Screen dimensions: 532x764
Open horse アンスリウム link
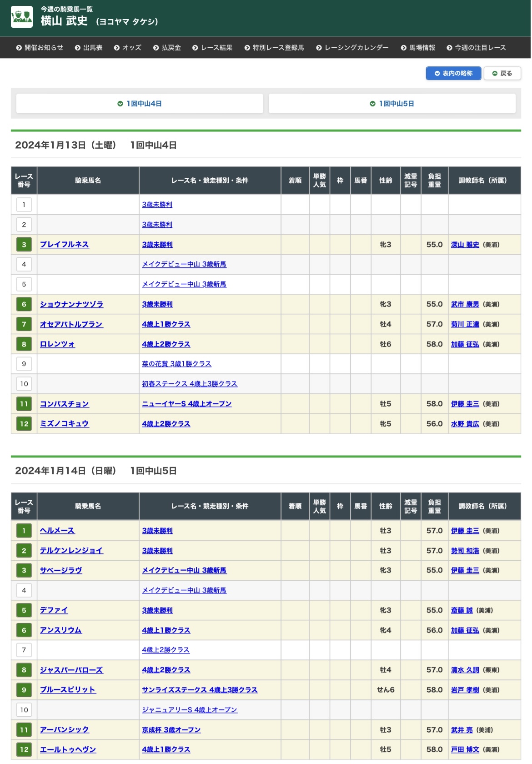coord(61,630)
